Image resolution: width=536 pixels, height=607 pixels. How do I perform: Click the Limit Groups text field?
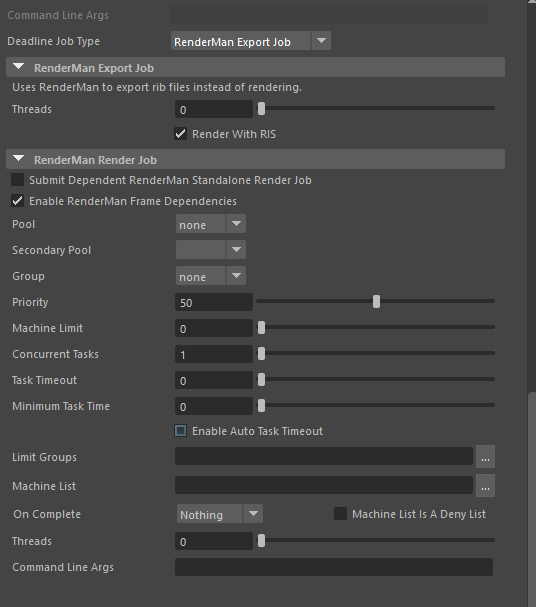click(324, 456)
